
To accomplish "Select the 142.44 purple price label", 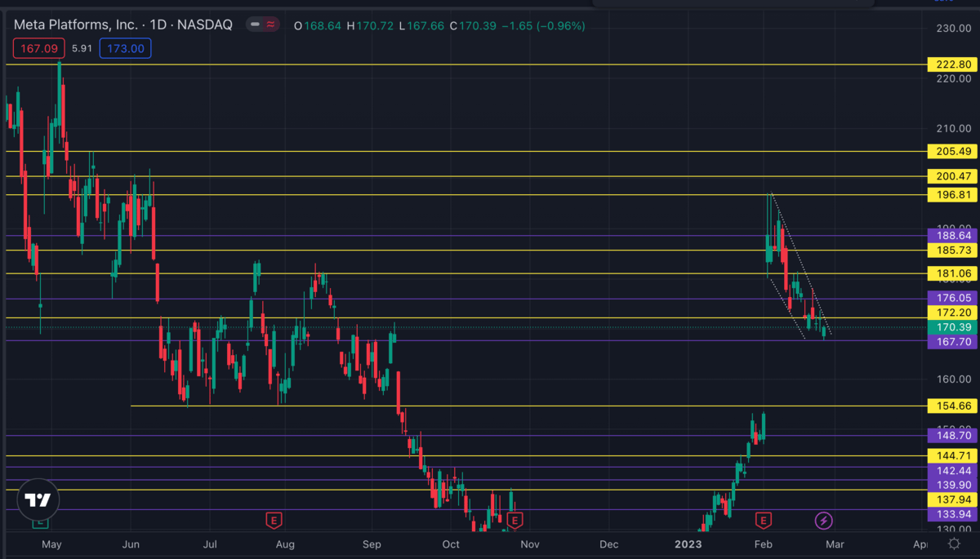I will (952, 471).
